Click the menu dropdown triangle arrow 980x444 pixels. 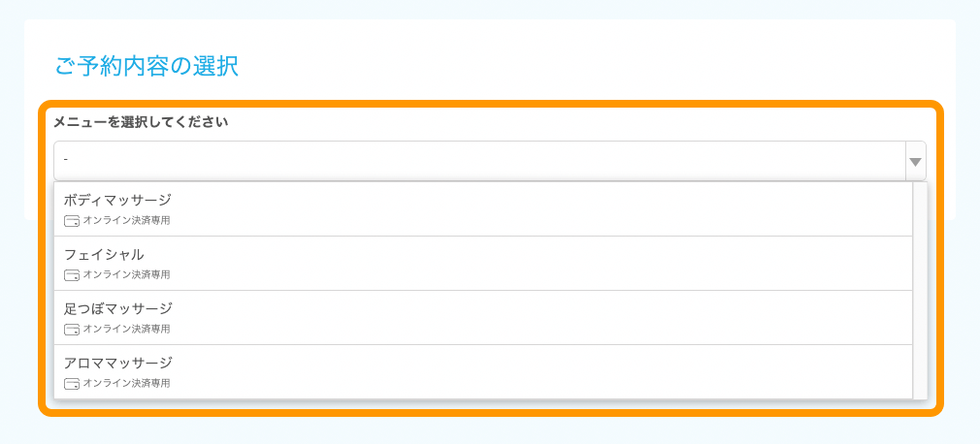tap(914, 161)
